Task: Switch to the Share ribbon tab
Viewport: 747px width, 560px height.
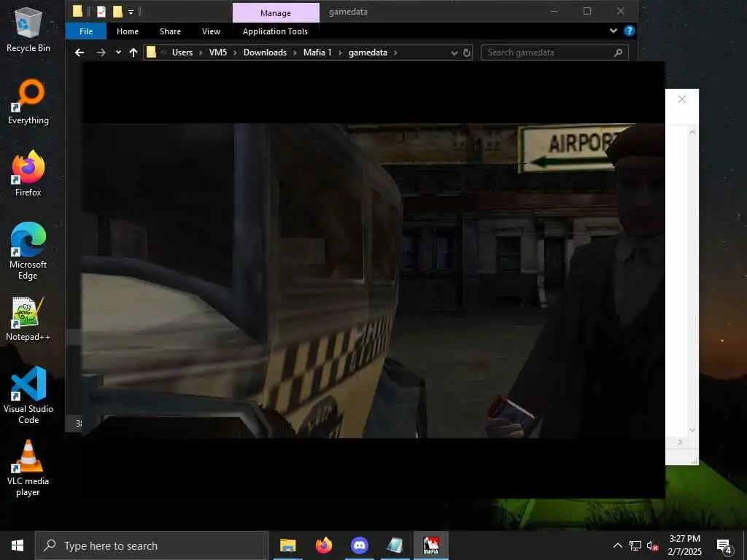Action: (x=170, y=31)
